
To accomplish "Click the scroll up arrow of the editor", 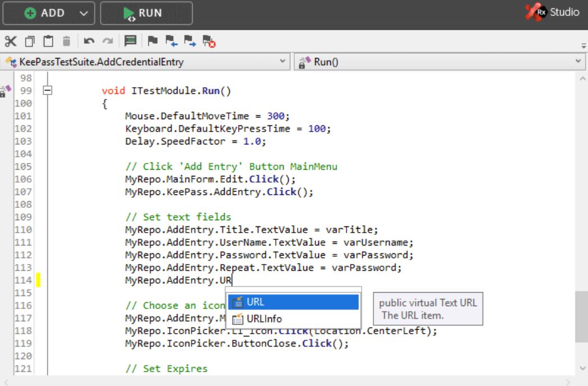I will pyautogui.click(x=582, y=79).
